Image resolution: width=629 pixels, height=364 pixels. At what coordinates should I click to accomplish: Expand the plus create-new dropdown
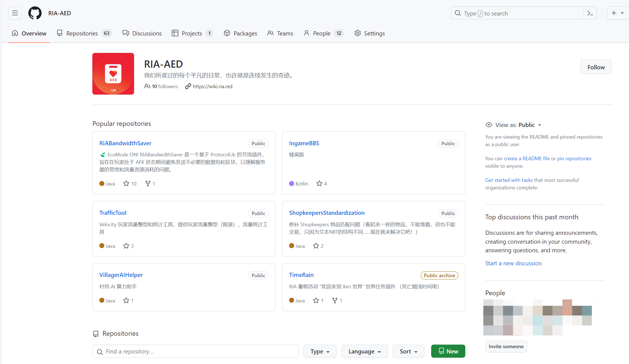tap(617, 13)
